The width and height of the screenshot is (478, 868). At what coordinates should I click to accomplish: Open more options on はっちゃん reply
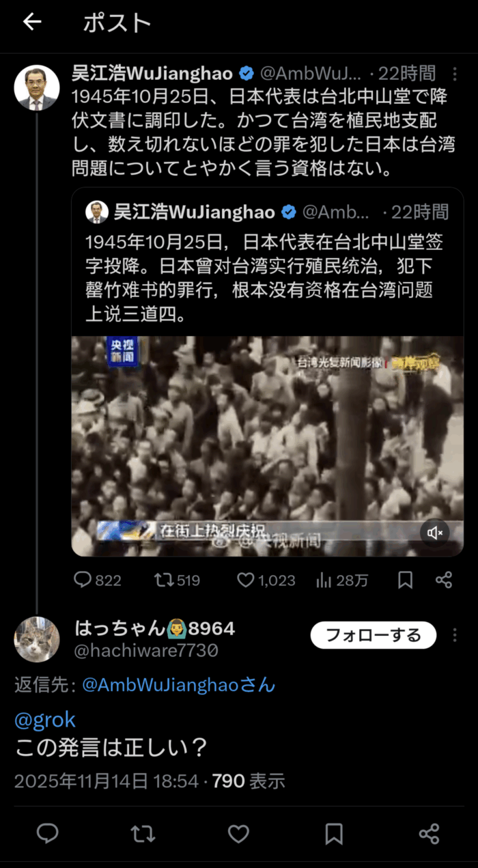point(455,635)
